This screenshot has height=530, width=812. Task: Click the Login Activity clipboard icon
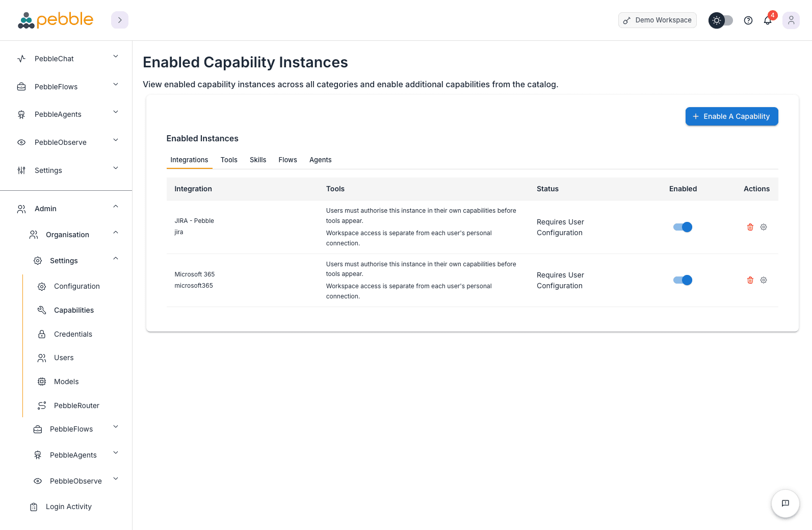[x=34, y=507]
